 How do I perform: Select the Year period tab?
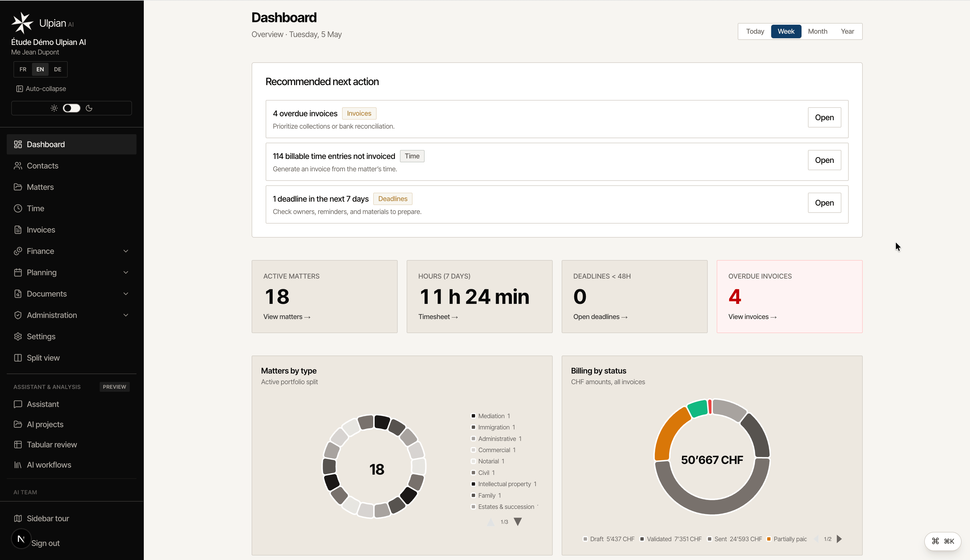coord(847,31)
